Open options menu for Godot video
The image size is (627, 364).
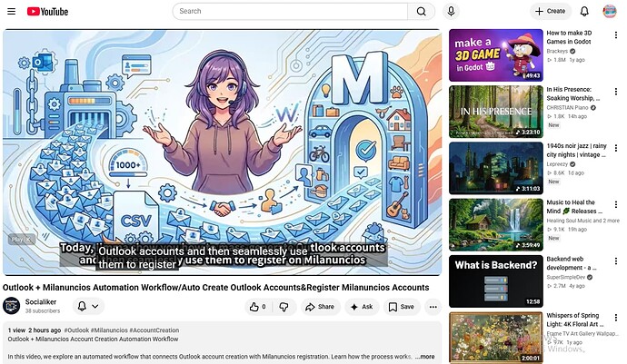click(x=616, y=35)
